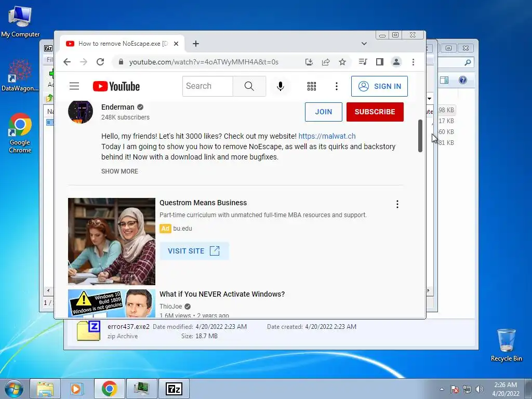Open YouTube apps grid
Image resolution: width=532 pixels, height=399 pixels.
point(312,86)
